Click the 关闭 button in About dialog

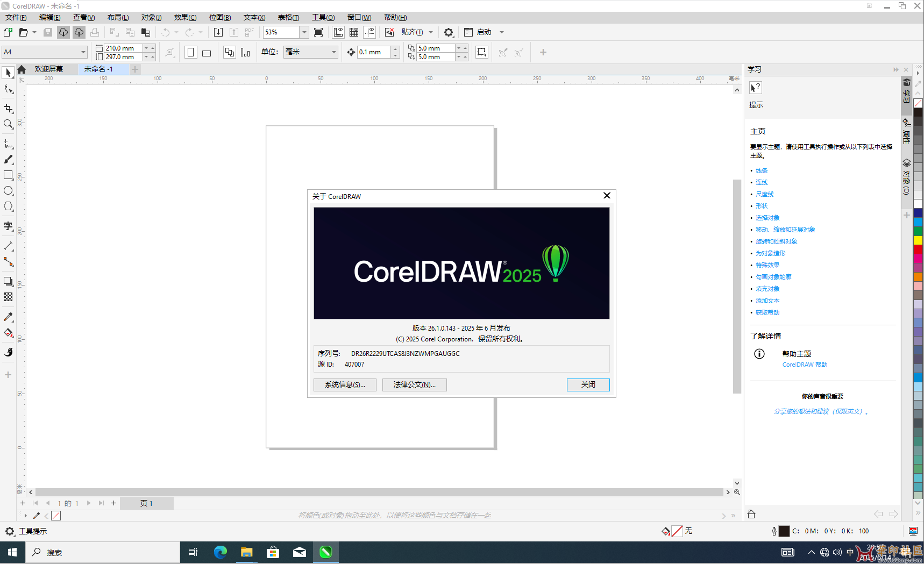588,385
